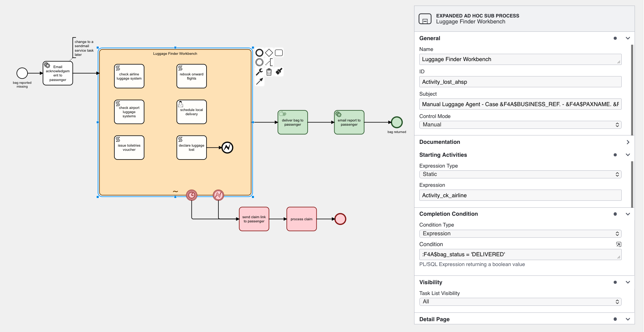Image resolution: width=644 pixels, height=332 pixels.
Task: Open the Condition in the pop-out editor
Action: pyautogui.click(x=619, y=244)
